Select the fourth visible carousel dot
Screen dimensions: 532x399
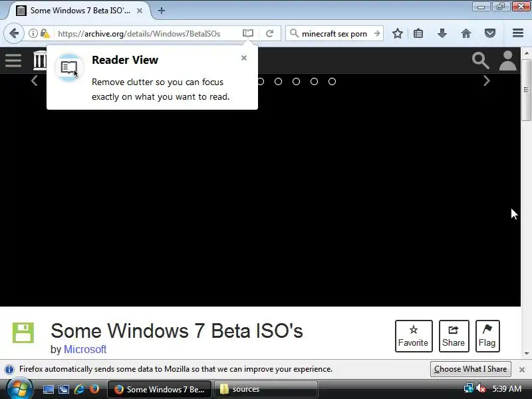click(x=314, y=81)
